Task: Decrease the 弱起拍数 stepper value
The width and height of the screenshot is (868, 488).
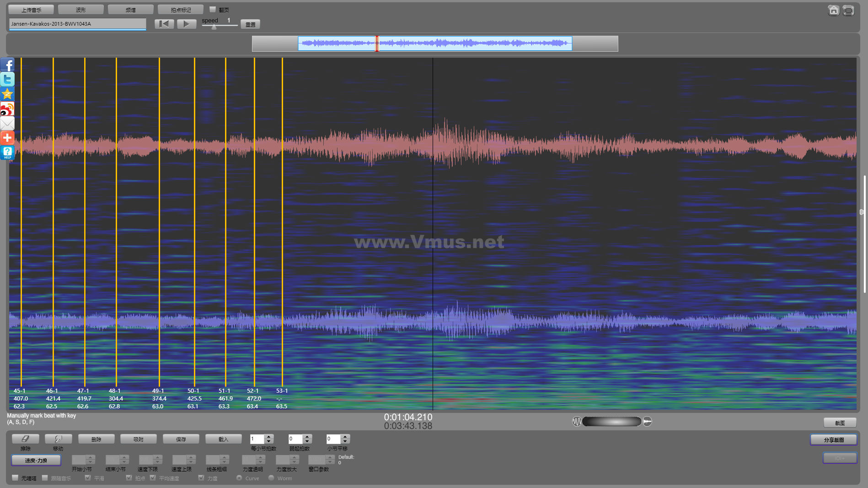Action: pos(307,441)
